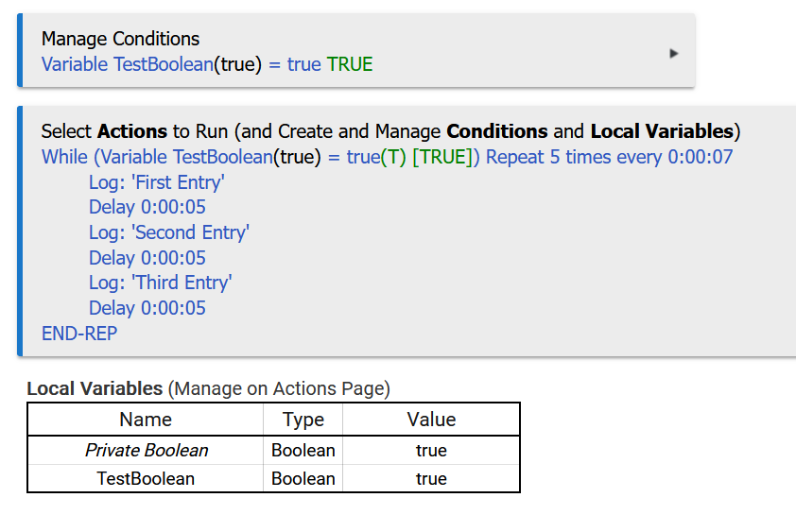This screenshot has width=796, height=532.
Task: Select the Delay after Third Entry log
Action: click(147, 308)
